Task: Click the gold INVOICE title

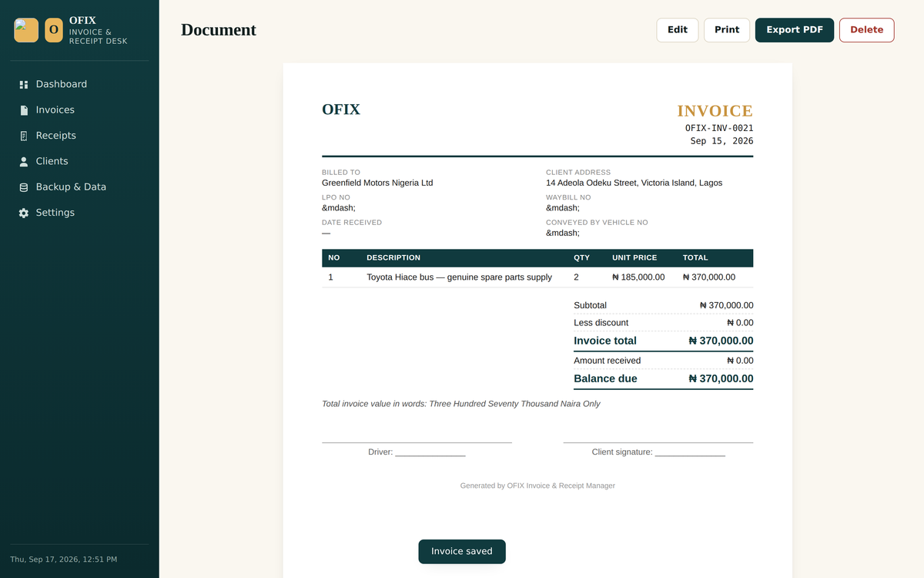Action: click(x=715, y=111)
